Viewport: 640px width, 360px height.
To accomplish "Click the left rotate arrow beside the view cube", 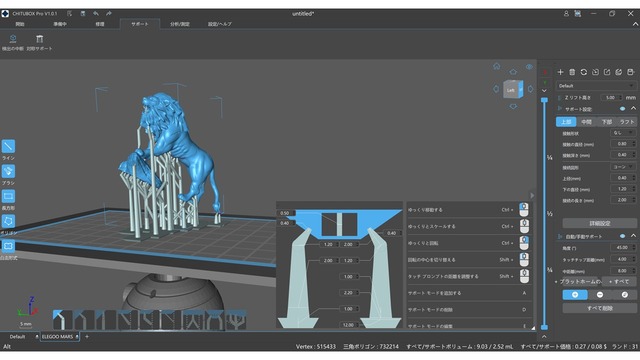I will point(496,89).
